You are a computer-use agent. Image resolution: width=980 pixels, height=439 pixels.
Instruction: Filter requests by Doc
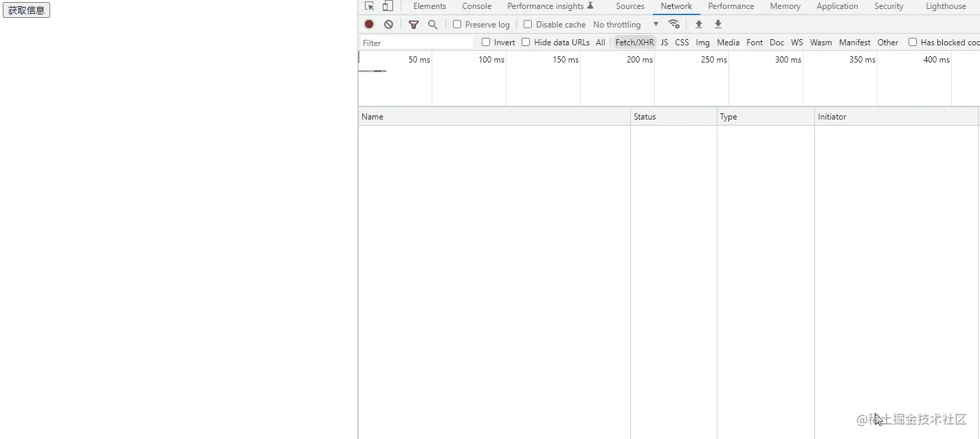(777, 43)
